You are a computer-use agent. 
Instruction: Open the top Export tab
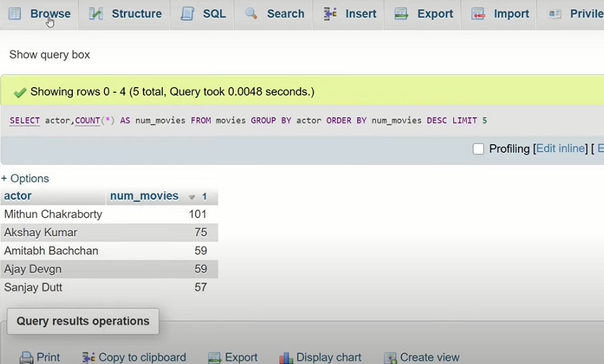423,14
